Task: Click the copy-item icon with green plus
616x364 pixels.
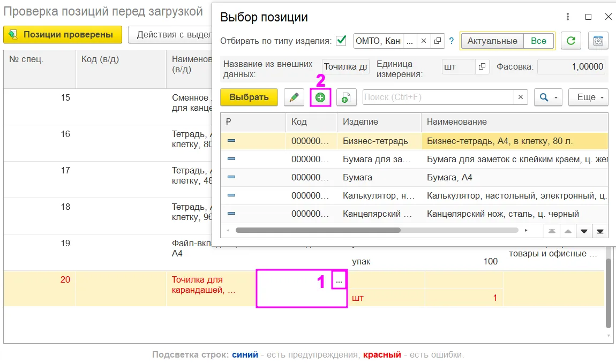Action: click(x=346, y=97)
